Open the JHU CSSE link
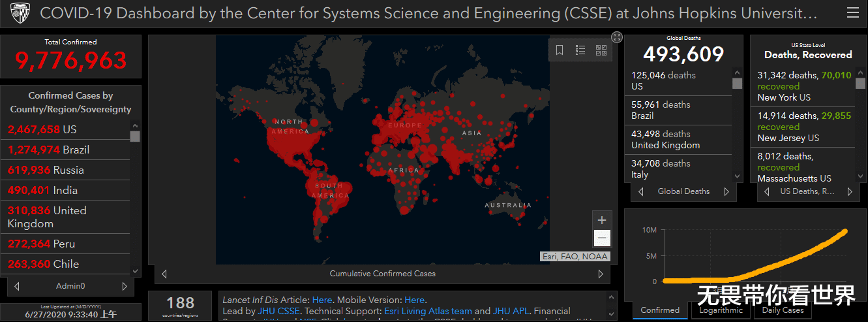 tap(278, 311)
